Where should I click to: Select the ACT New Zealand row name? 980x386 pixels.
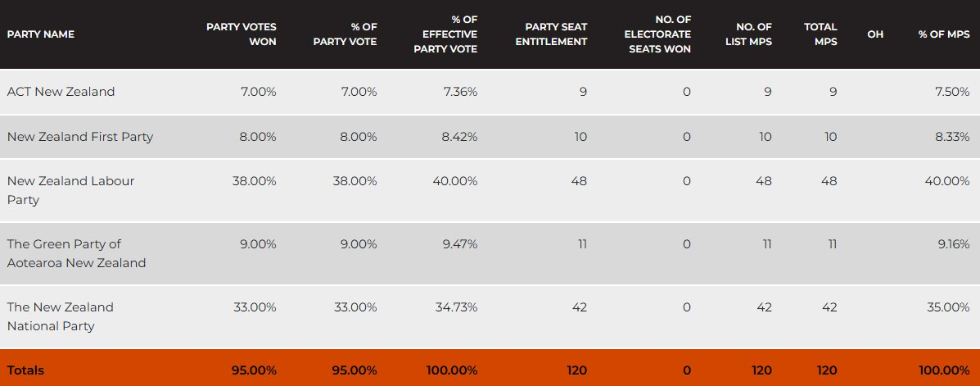click(x=61, y=92)
